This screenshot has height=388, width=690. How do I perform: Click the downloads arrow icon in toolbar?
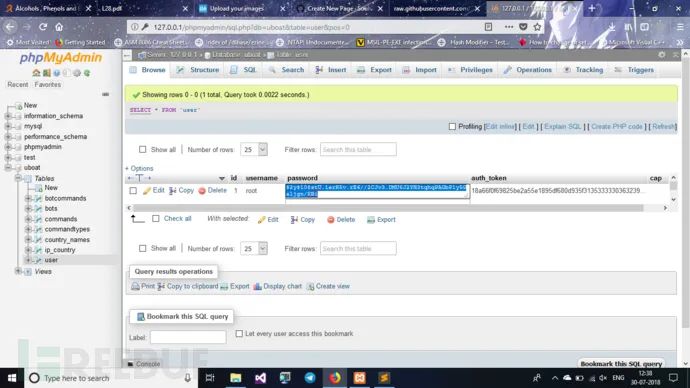[x=612, y=27]
